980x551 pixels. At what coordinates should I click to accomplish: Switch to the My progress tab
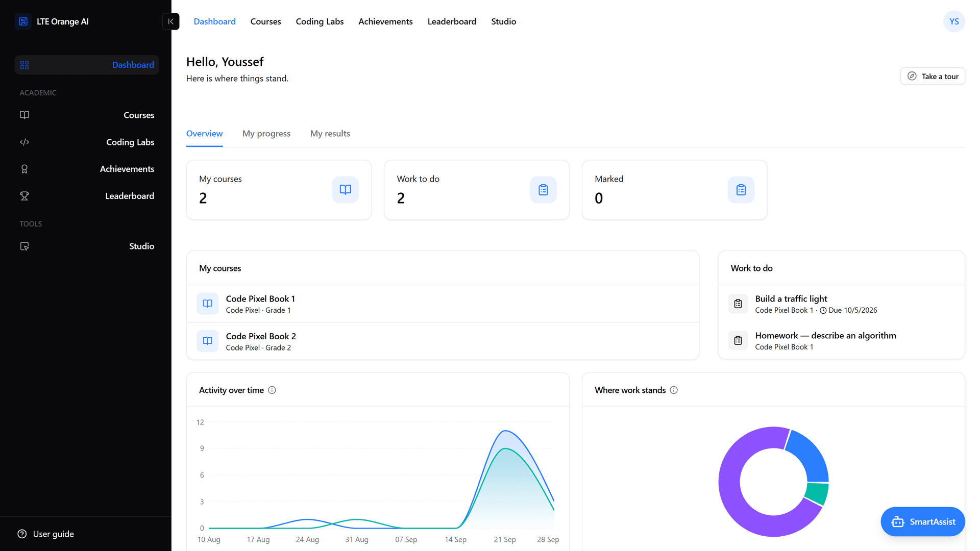266,134
